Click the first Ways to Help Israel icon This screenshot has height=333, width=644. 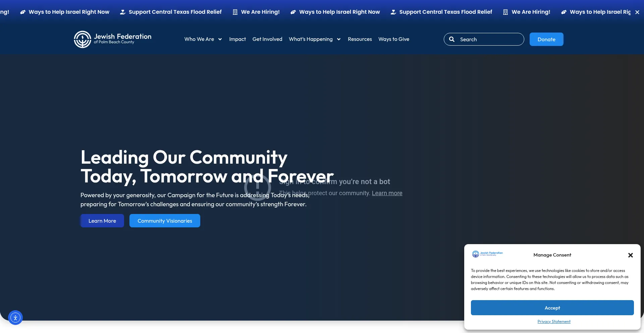click(x=23, y=12)
